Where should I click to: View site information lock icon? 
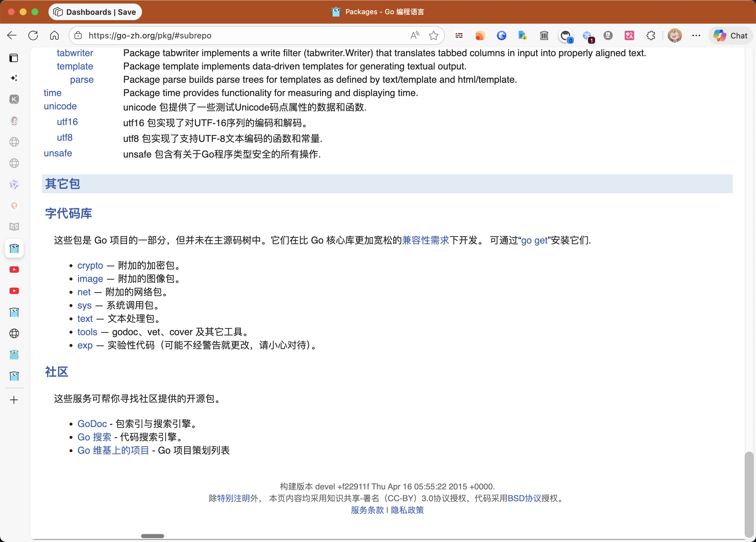(x=78, y=35)
